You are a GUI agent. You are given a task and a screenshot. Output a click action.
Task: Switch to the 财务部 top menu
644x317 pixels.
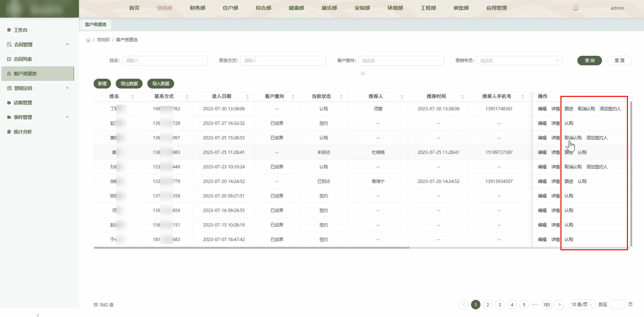[x=198, y=8]
